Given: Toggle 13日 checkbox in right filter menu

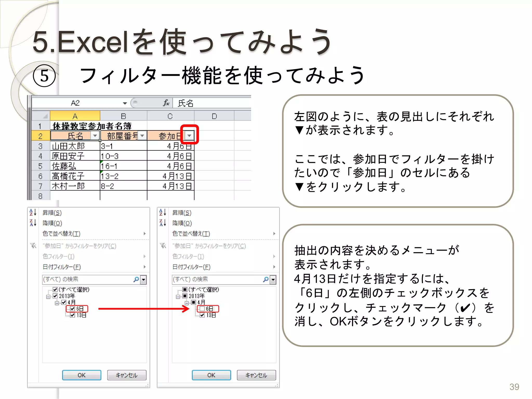Looking at the screenshot, I should (x=202, y=315).
